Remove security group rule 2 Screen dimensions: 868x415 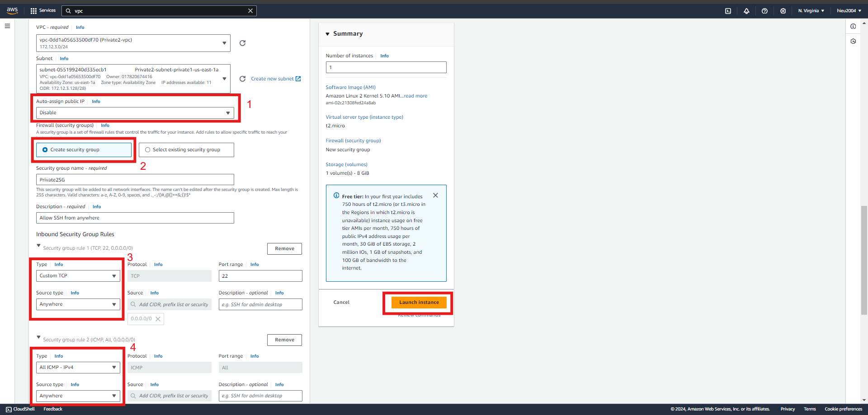pos(284,340)
